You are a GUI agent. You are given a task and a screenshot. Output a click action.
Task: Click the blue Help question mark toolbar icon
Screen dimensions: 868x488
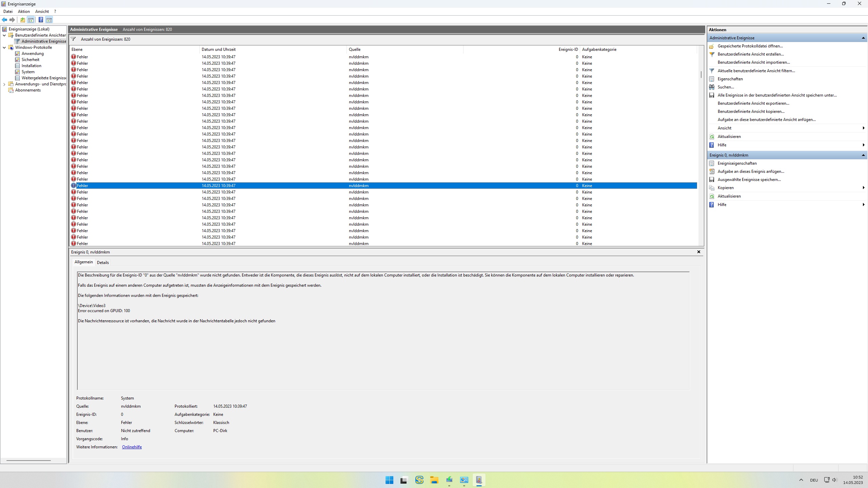tap(41, 20)
